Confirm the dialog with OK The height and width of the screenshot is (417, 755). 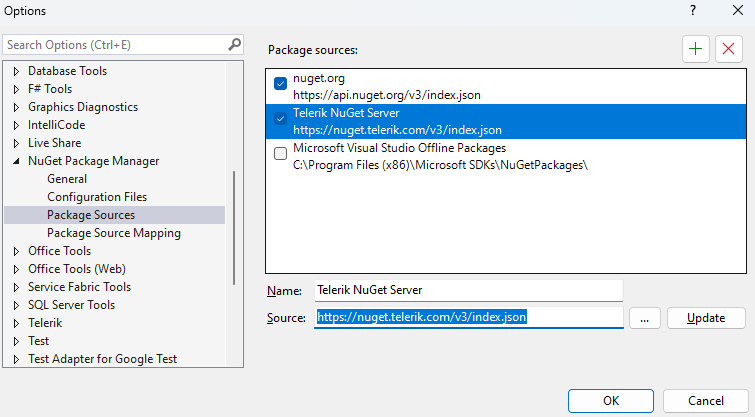[x=610, y=400]
